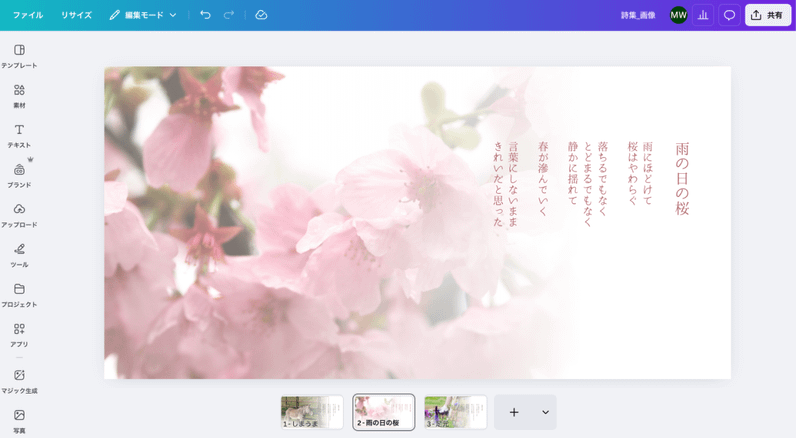Open the ブランド (Brand) panel
The height and width of the screenshot is (438, 796).
click(x=19, y=176)
